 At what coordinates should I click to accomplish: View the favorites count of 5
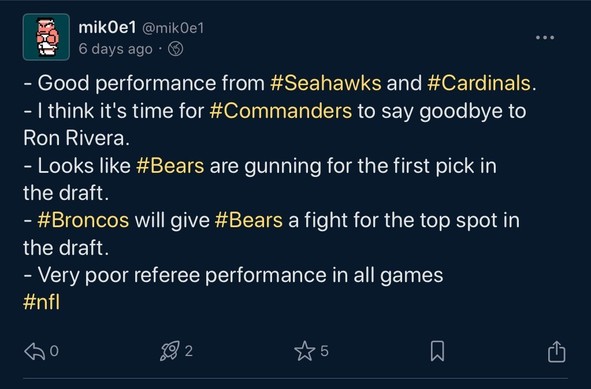(324, 351)
